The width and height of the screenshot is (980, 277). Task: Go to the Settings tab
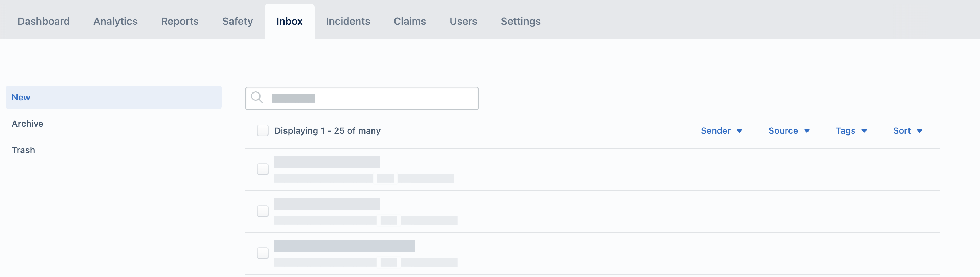[520, 21]
